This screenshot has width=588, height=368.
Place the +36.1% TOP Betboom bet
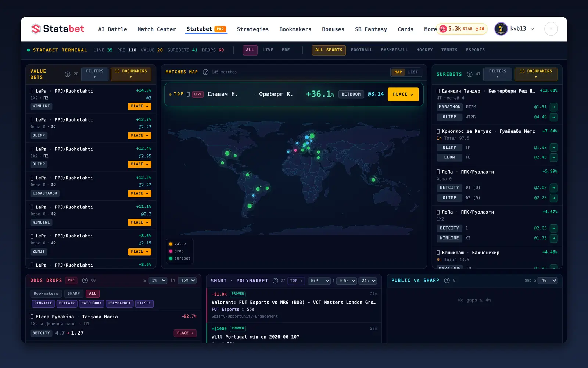tap(403, 94)
